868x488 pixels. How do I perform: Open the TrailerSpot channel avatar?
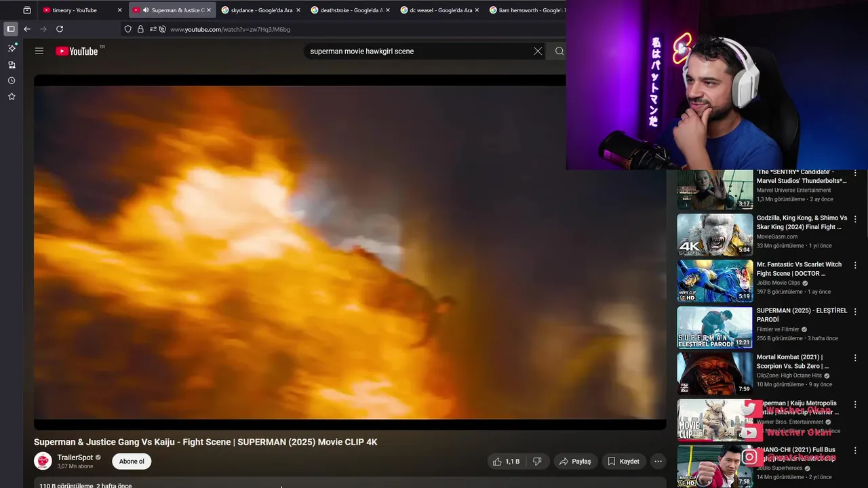43,461
